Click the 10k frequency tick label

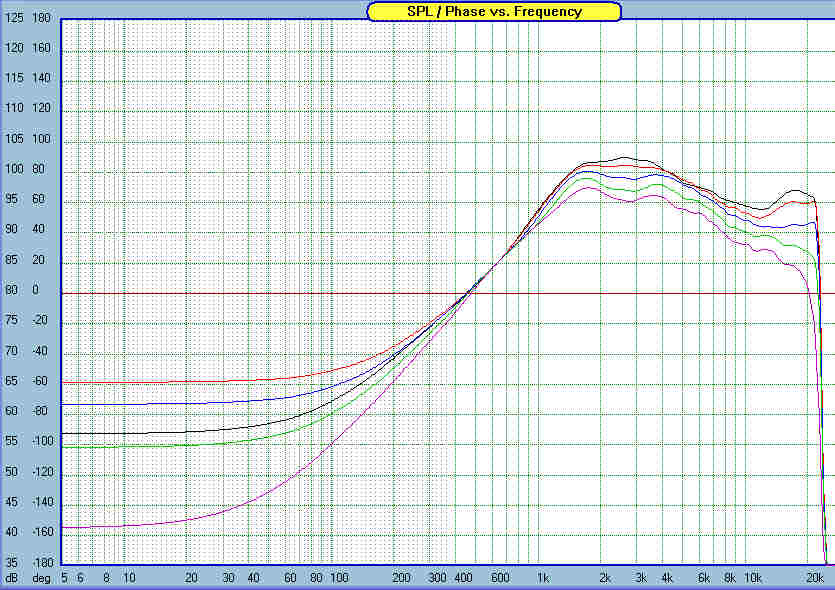pyautogui.click(x=752, y=578)
